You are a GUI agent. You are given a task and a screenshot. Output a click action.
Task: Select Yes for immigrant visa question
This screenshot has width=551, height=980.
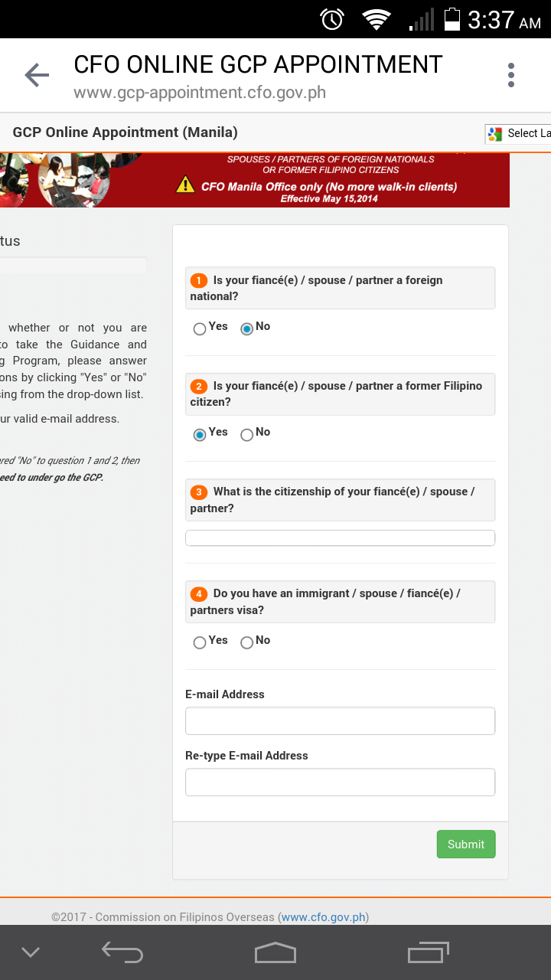[200, 643]
